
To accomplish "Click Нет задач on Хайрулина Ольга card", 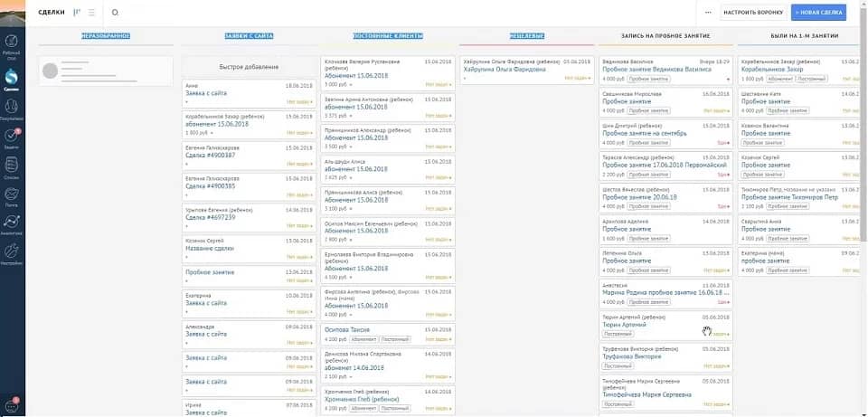I will (x=578, y=78).
